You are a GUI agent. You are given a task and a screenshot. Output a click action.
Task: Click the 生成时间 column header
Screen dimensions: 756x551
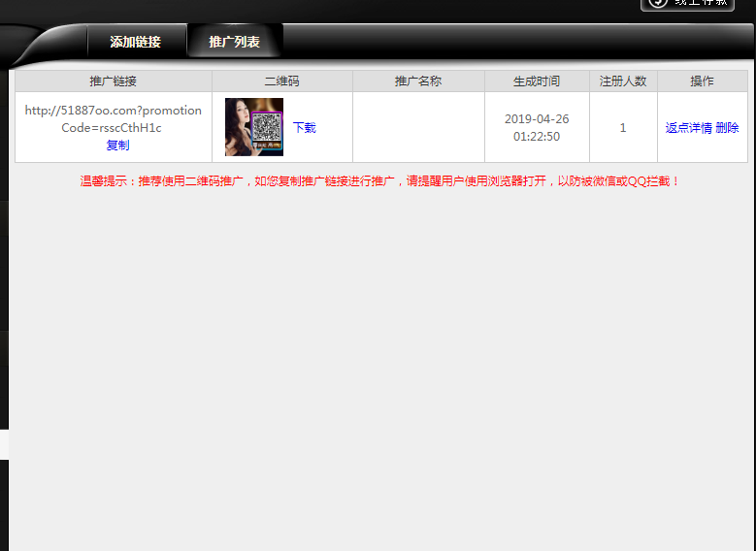(x=537, y=81)
